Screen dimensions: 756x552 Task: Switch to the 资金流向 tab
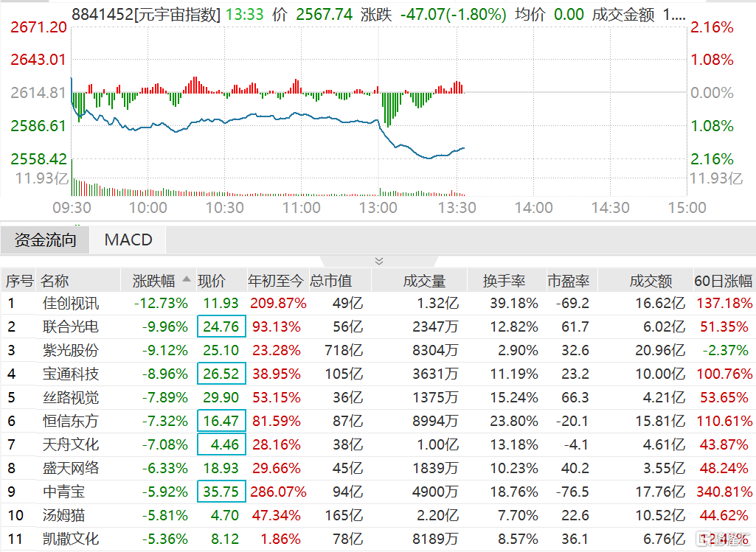45,240
